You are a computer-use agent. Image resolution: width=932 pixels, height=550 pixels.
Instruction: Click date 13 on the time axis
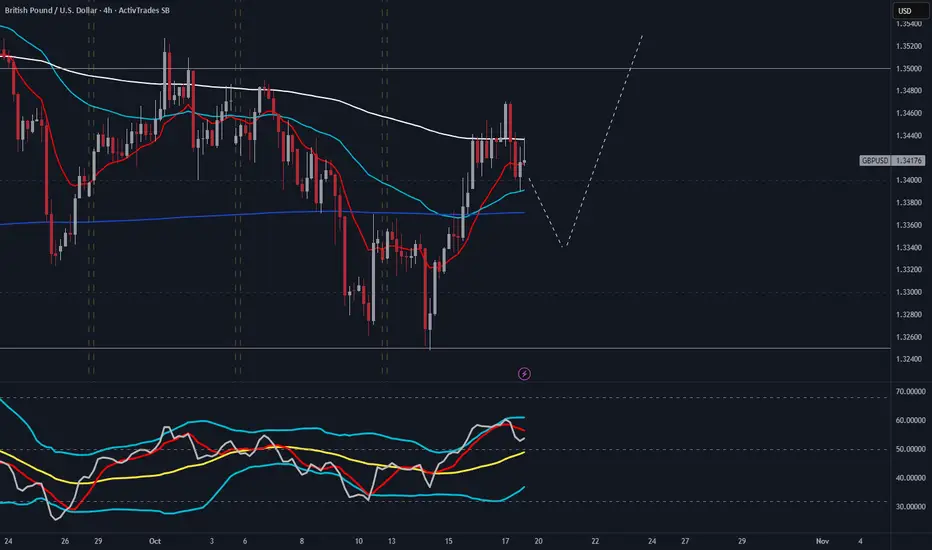pyautogui.click(x=392, y=541)
